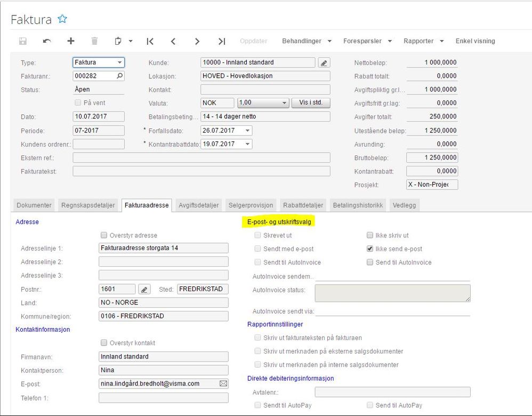Select the Fakturaadresse tab
The width and height of the screenshot is (532, 416).
(147, 205)
